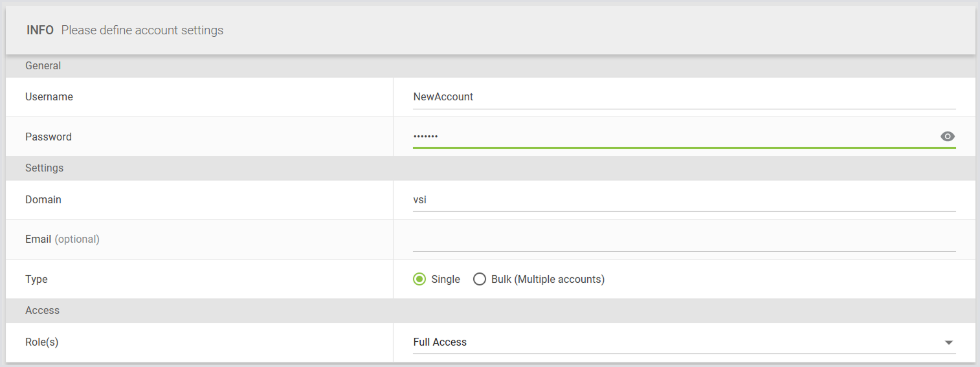
Task: Show password using the eye icon
Action: click(x=947, y=137)
